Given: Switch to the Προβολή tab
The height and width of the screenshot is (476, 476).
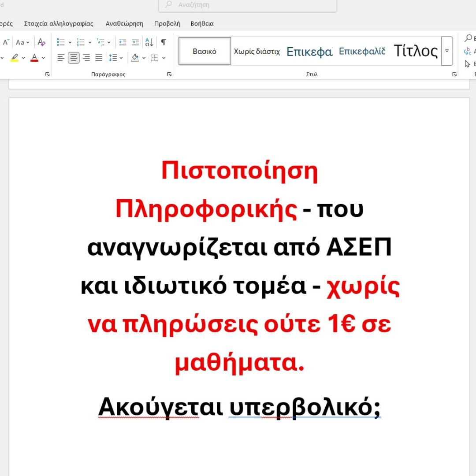Looking at the screenshot, I should (167, 23).
